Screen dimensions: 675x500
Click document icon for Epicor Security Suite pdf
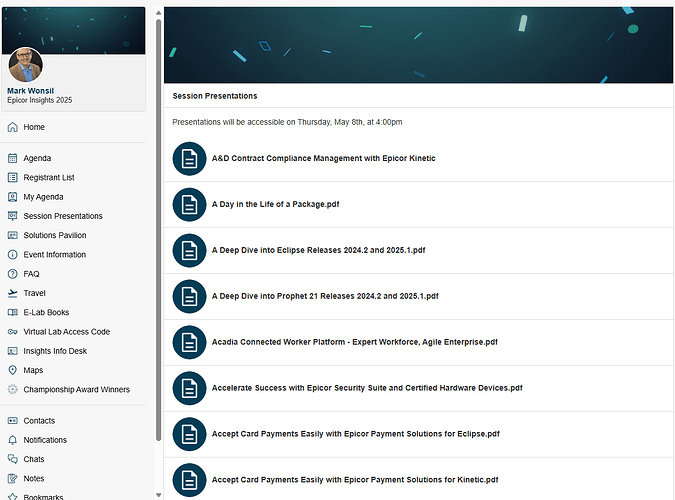(x=189, y=388)
